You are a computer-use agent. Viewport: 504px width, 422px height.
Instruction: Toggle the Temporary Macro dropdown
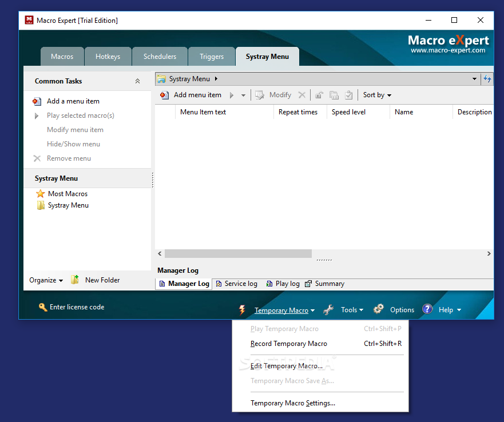coord(284,310)
